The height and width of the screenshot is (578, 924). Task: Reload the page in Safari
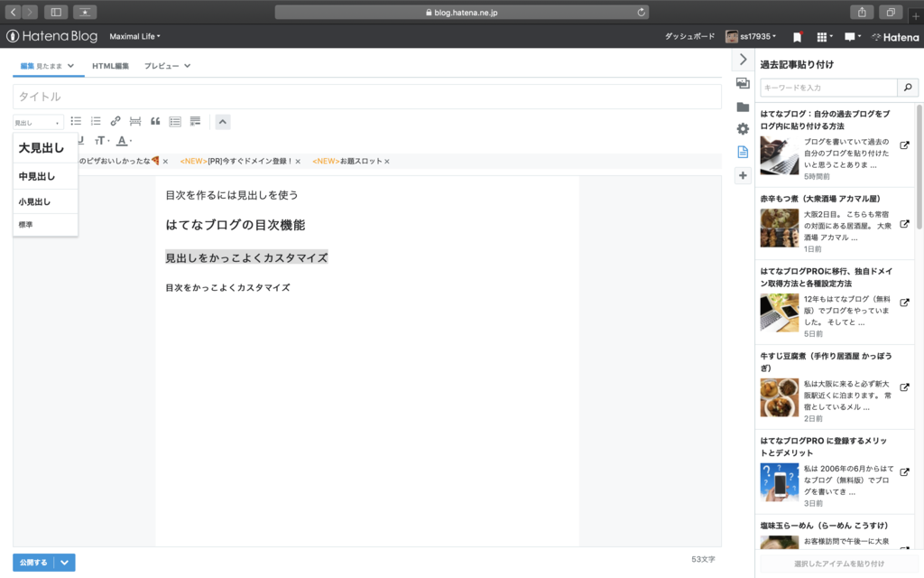click(642, 12)
